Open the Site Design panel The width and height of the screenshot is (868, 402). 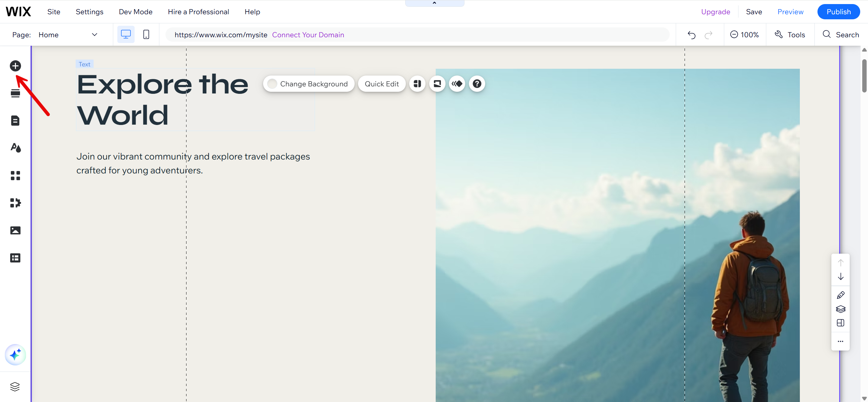tap(15, 148)
